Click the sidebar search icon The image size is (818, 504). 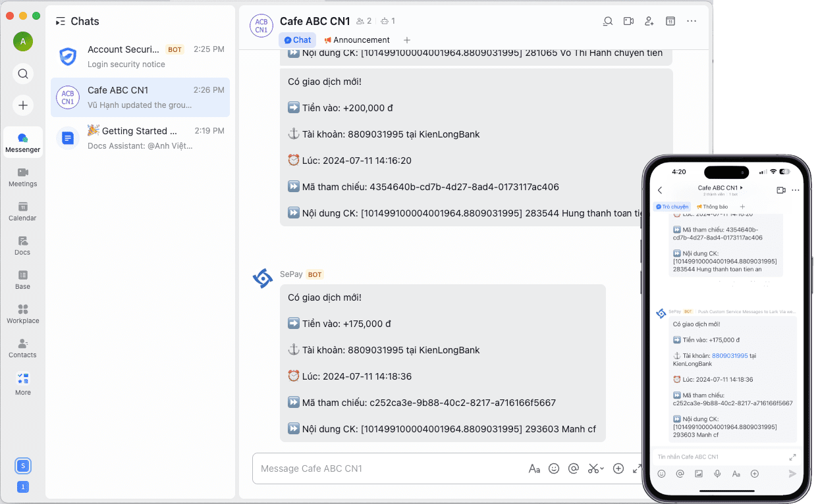click(23, 74)
